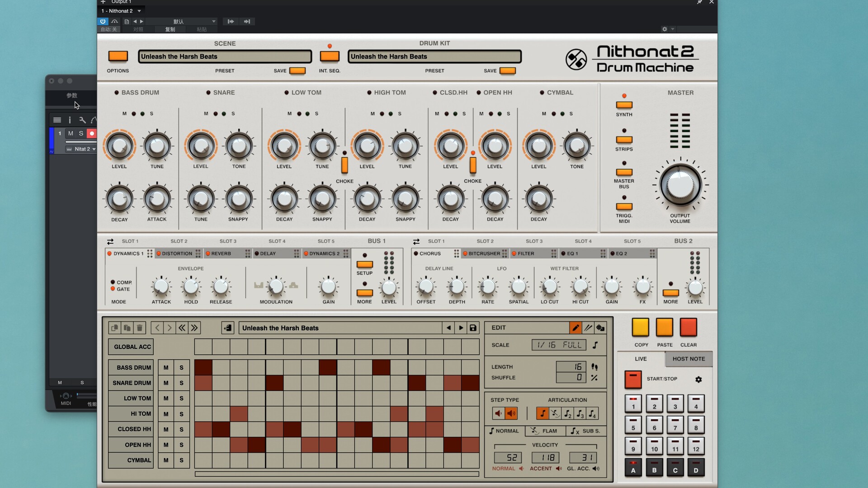Select pattern pad number 7
868x488 pixels.
tap(675, 425)
